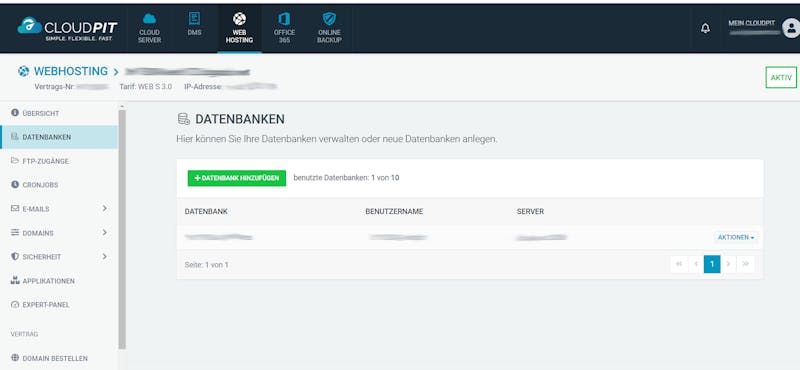Go to previous page of results
800x370 pixels.
tap(695, 264)
